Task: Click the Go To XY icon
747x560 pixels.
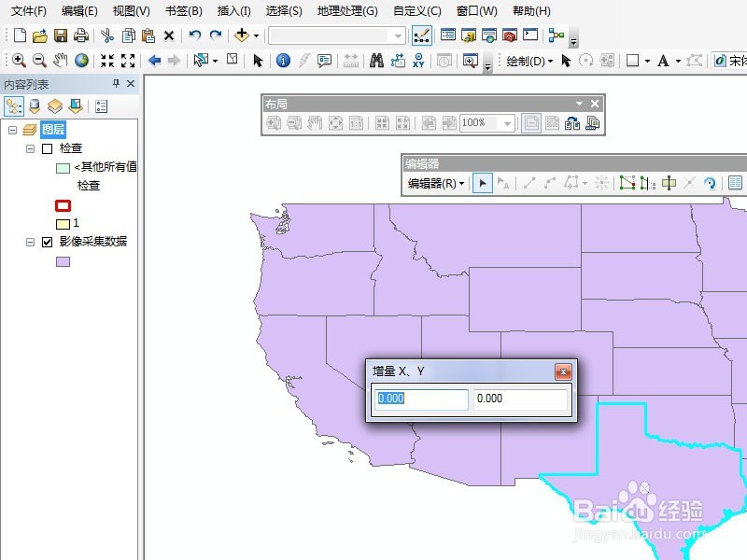Action: pyautogui.click(x=418, y=61)
